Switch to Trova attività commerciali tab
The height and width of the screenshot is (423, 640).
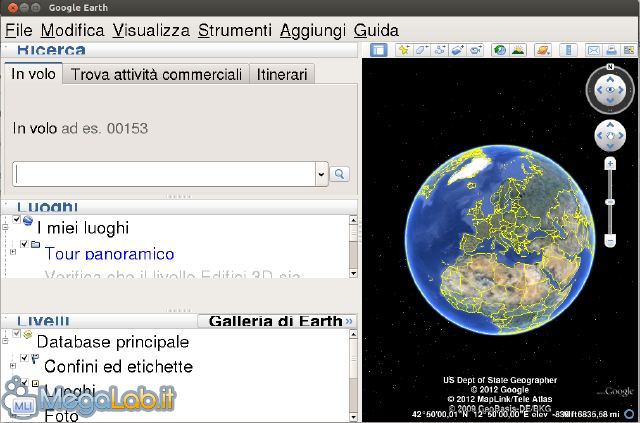click(156, 75)
